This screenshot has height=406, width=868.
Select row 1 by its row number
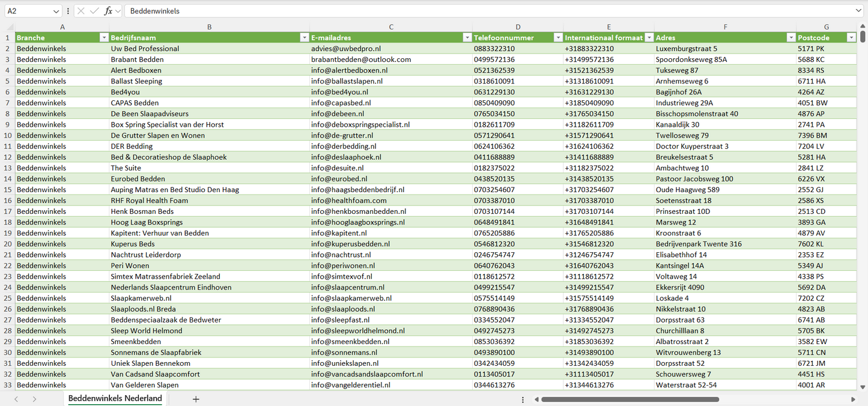pyautogui.click(x=7, y=38)
